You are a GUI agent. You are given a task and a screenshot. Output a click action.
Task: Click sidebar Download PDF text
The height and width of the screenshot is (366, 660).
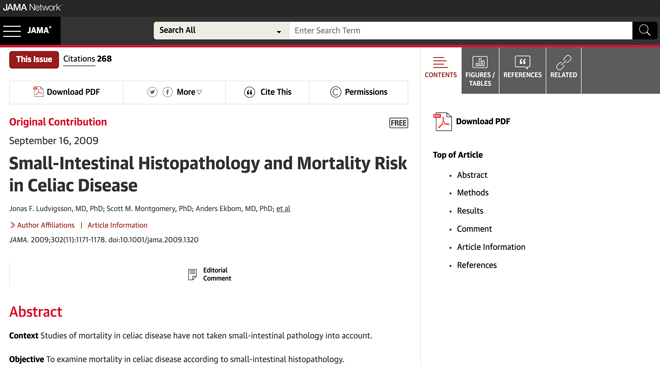[x=483, y=122]
